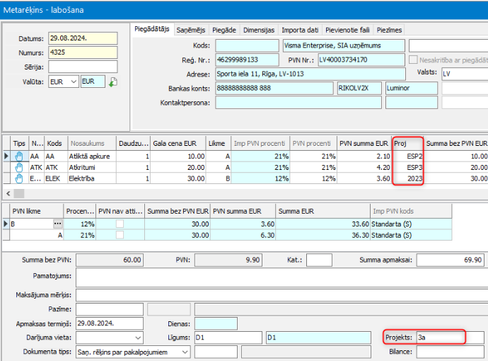Viewport: 488px width, 361px height.
Task: Select the row marker arrow of first invoice line
Action: 6,156
